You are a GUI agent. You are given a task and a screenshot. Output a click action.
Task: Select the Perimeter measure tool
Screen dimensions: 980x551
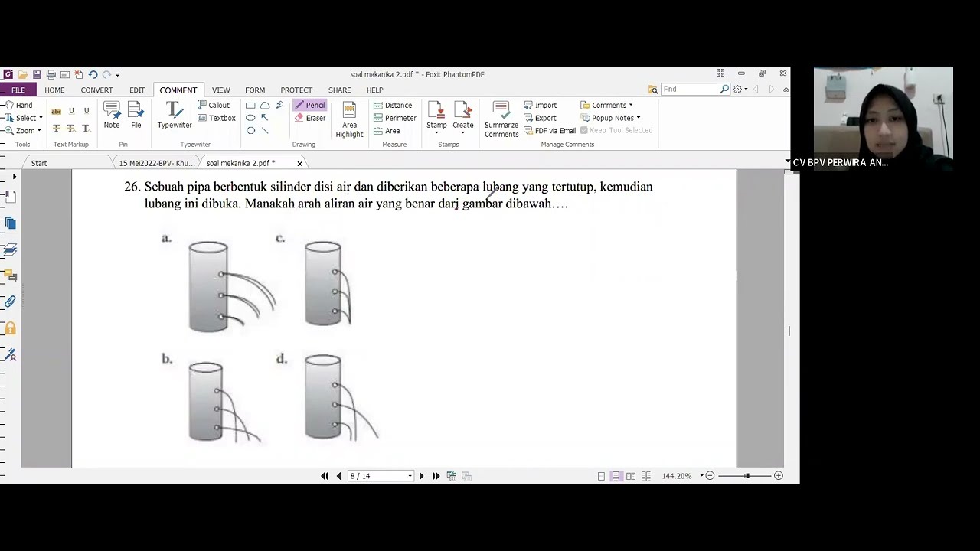[x=394, y=118]
